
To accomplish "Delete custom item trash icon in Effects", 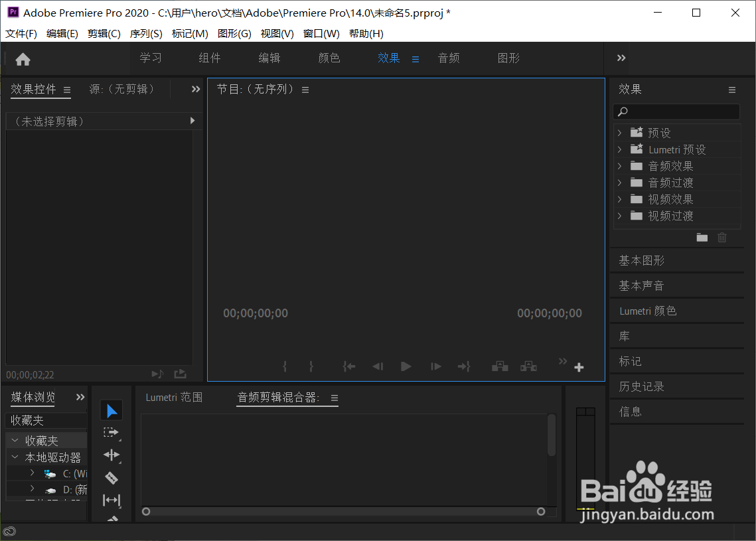I will pos(721,237).
